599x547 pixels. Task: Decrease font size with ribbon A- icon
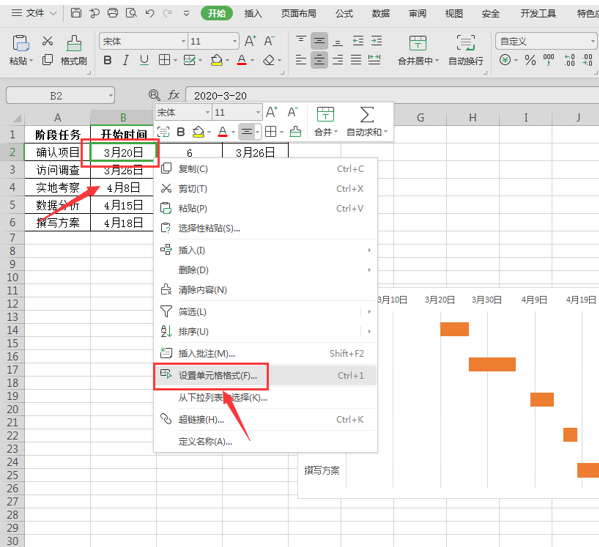tap(269, 41)
